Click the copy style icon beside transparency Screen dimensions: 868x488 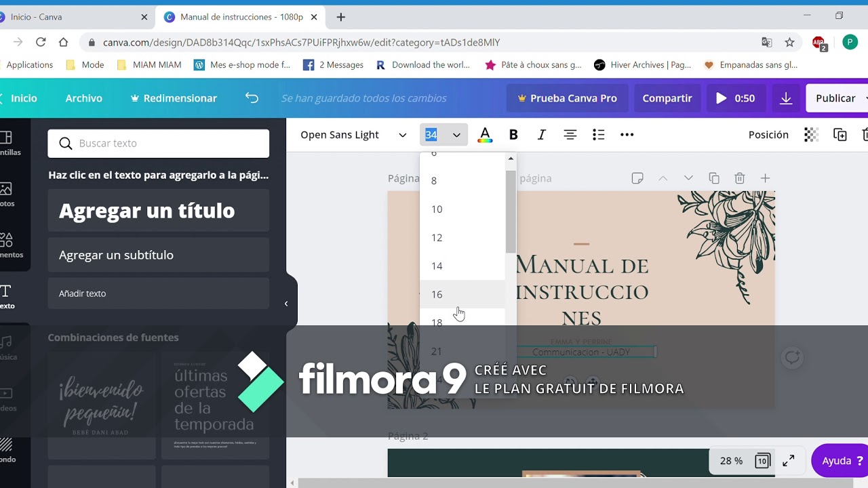coord(840,135)
